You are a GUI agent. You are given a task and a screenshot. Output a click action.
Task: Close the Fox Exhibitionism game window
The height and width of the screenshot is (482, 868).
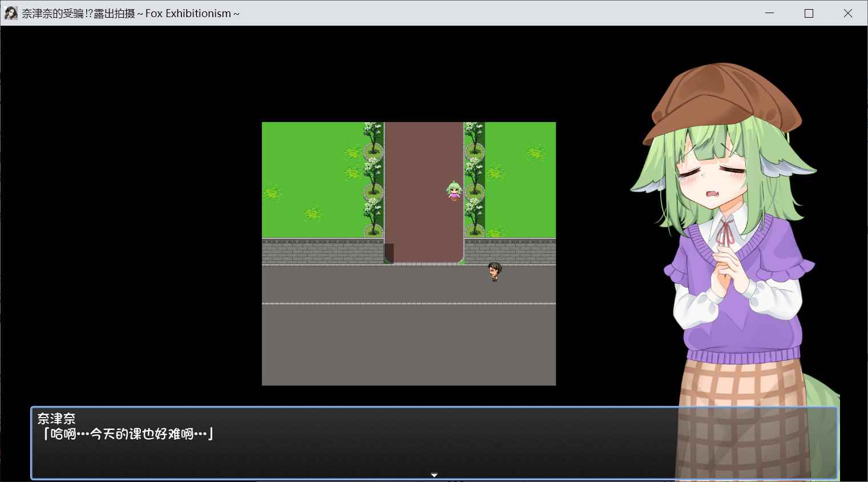tap(848, 13)
